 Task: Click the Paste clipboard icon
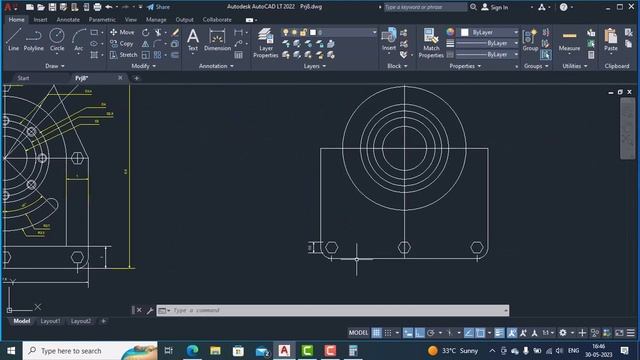point(611,40)
